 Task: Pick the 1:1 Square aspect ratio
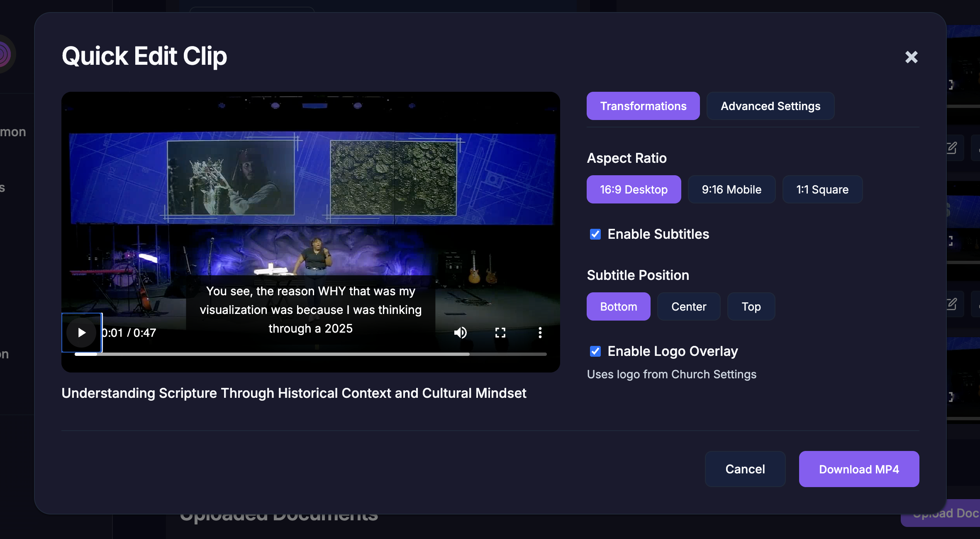[822, 189]
